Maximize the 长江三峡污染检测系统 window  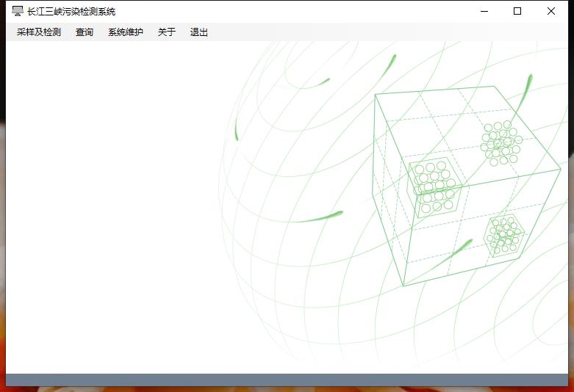pos(517,11)
